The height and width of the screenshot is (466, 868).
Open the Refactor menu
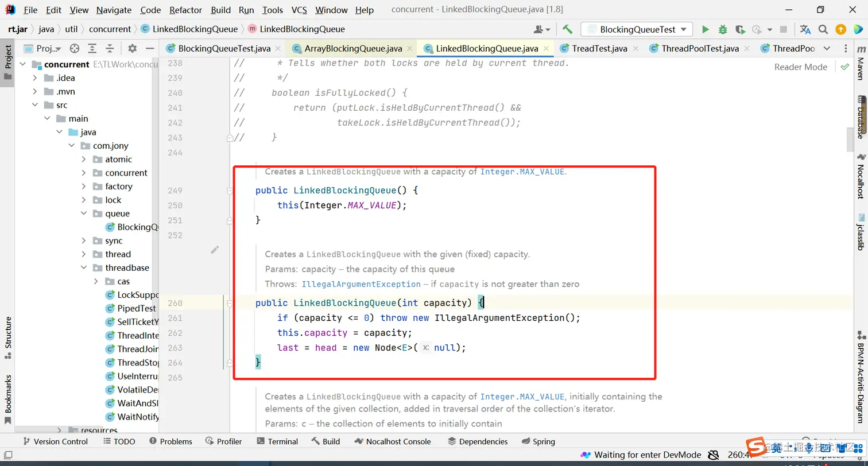[x=185, y=10]
